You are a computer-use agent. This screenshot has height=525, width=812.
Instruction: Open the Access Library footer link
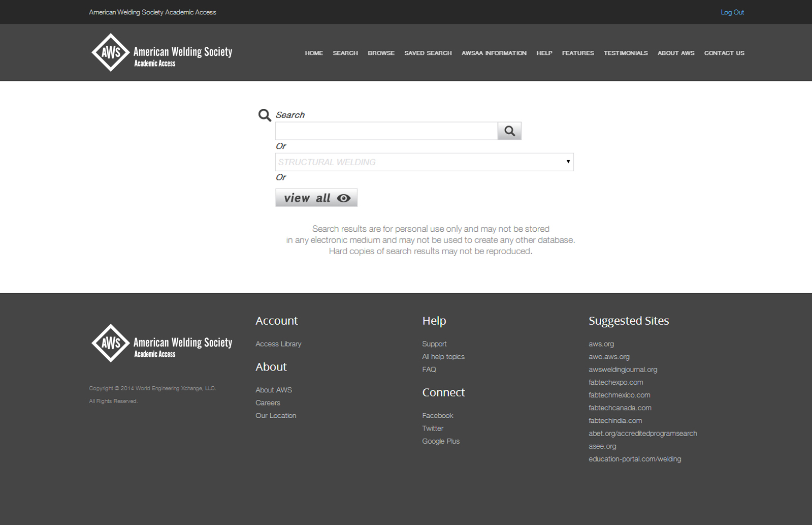[x=278, y=344]
